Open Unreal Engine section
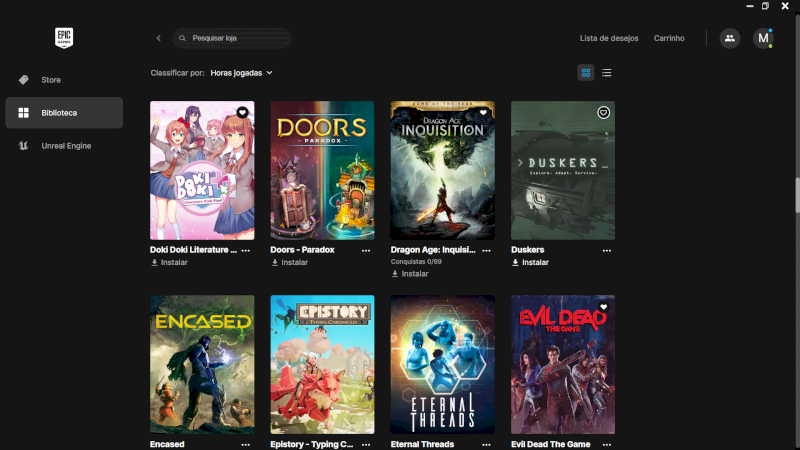 [x=64, y=146]
